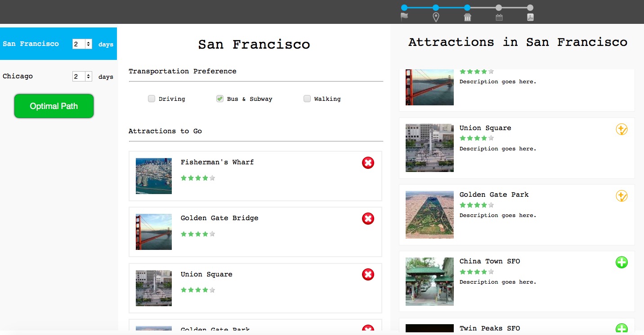Image resolution: width=644 pixels, height=335 pixels.
Task: Click the Chicago days number field
Action: (79, 77)
